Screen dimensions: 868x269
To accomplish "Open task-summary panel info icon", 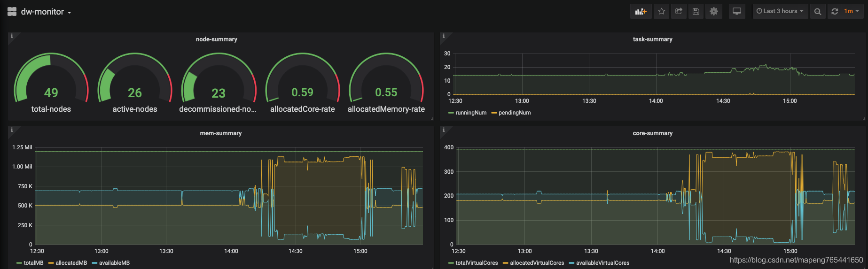I will (x=443, y=36).
